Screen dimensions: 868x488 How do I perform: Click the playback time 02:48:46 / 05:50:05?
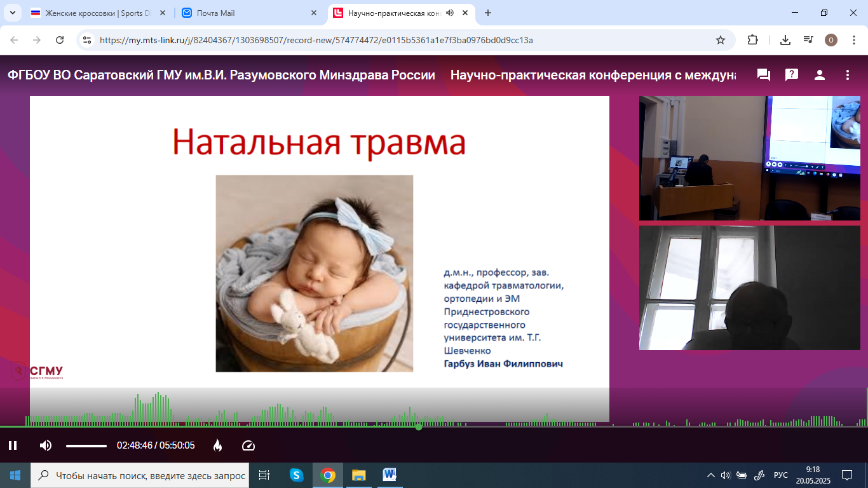pos(156,445)
